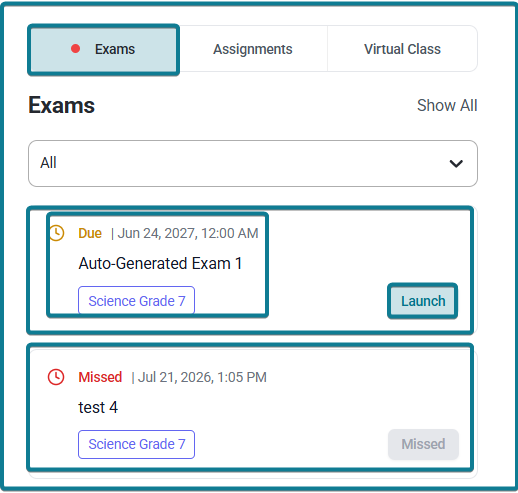Image resolution: width=518 pixels, height=493 pixels.
Task: Select Science Grade 7 tag under Auto-Generated Exam 1
Action: click(137, 301)
